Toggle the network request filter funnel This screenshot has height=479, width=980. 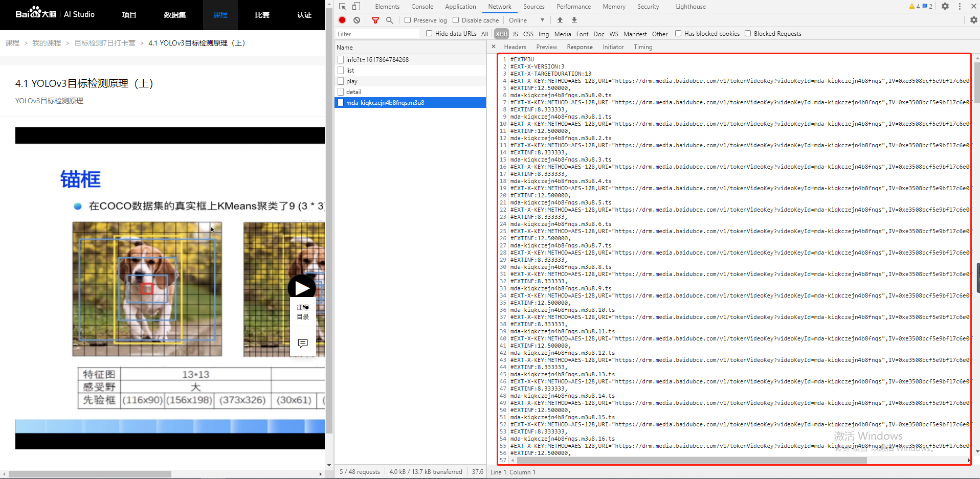point(375,20)
